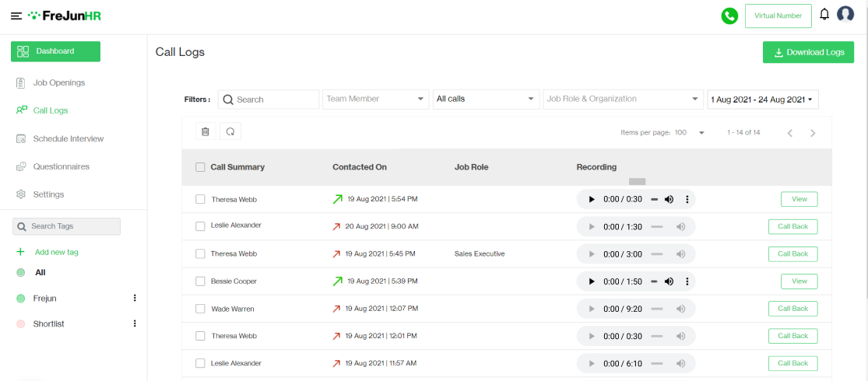
Task: Open Job Openings in sidebar
Action: pos(58,82)
